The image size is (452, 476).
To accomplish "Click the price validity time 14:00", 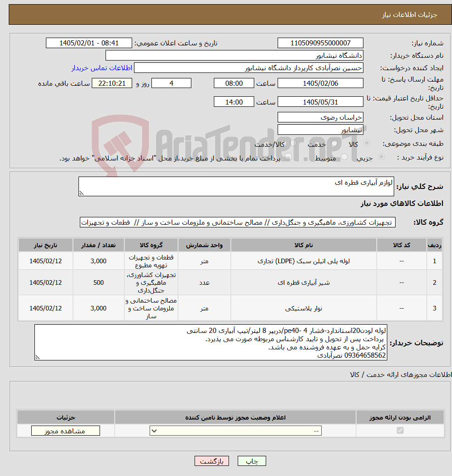I will [234, 102].
